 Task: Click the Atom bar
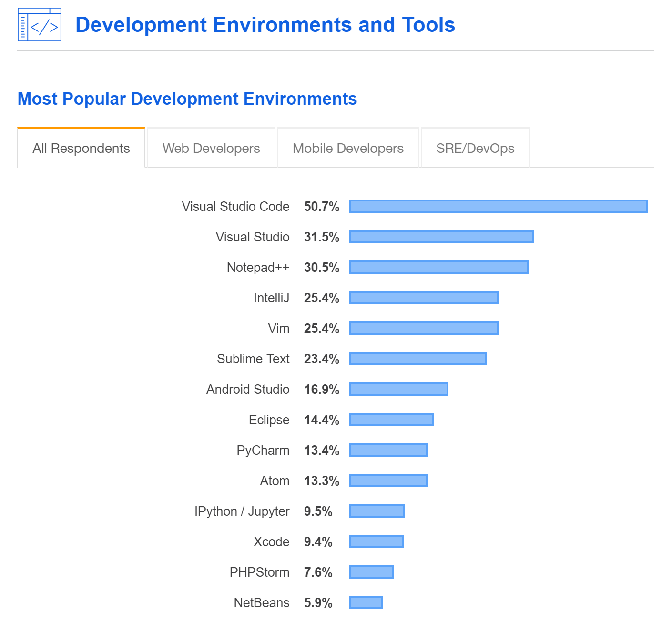388,481
